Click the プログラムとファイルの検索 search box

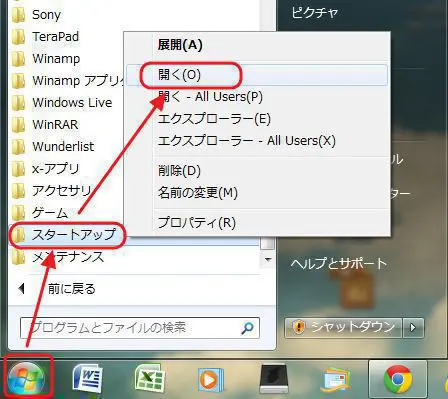tap(140, 328)
